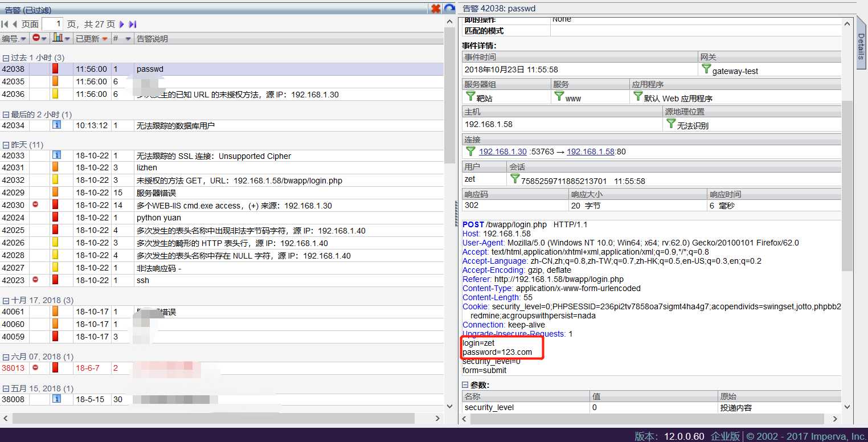Select alert row 42038 passwd
868x442 pixels.
(222, 68)
